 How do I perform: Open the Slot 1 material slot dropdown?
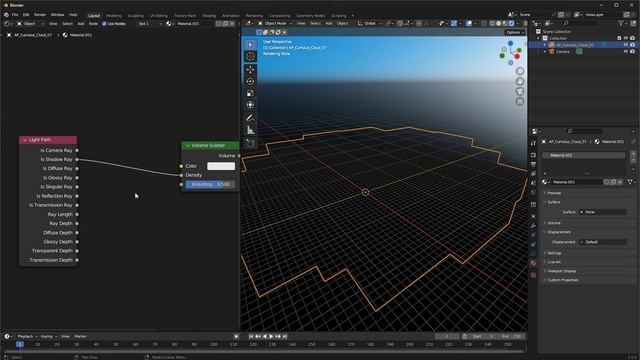[x=149, y=24]
